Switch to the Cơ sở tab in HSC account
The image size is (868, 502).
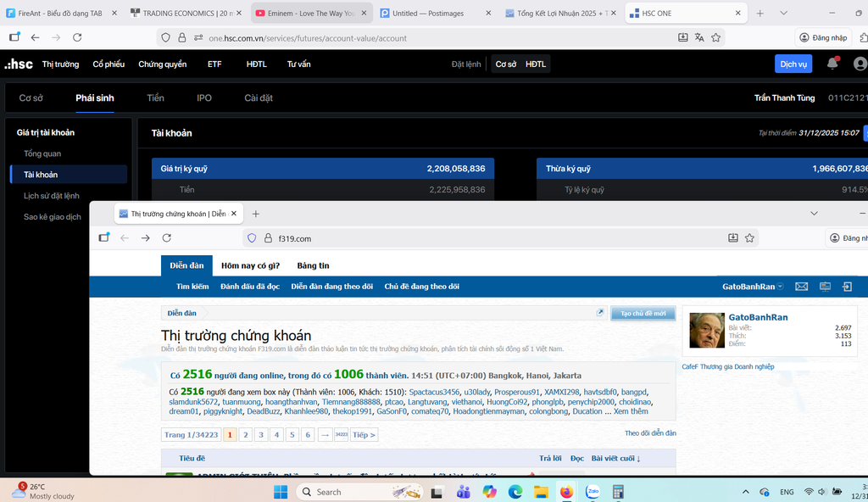31,98
